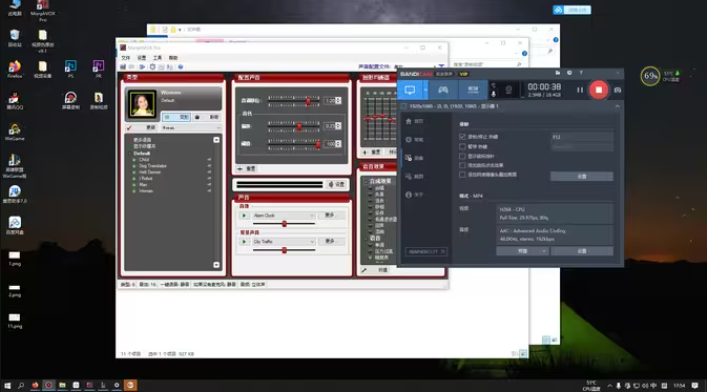Open the Tools menu in MorphVOX
The height and width of the screenshot is (392, 707).
tap(157, 58)
